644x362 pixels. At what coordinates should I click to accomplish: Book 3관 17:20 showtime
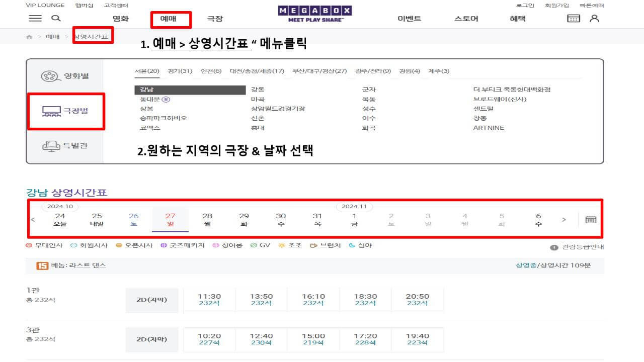[x=365, y=339]
